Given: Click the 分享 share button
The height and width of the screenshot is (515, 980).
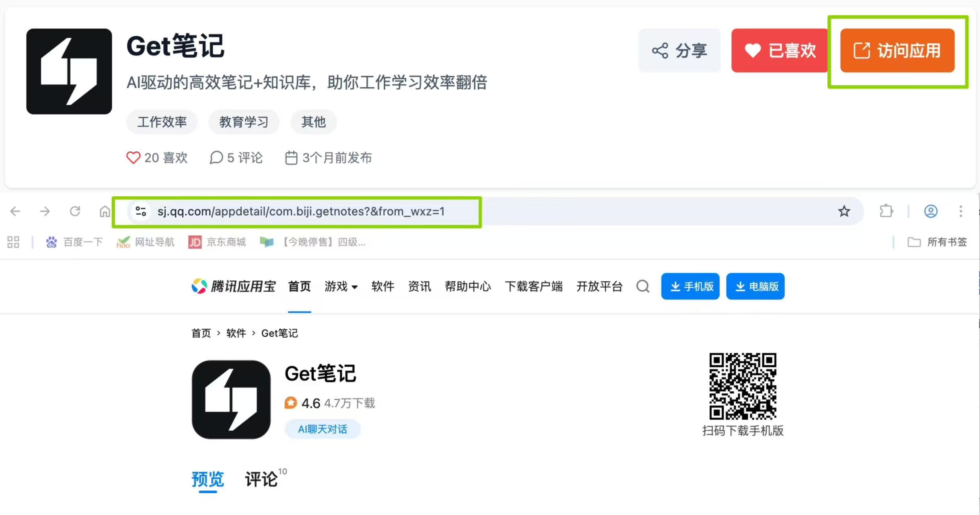Looking at the screenshot, I should pyautogui.click(x=679, y=51).
